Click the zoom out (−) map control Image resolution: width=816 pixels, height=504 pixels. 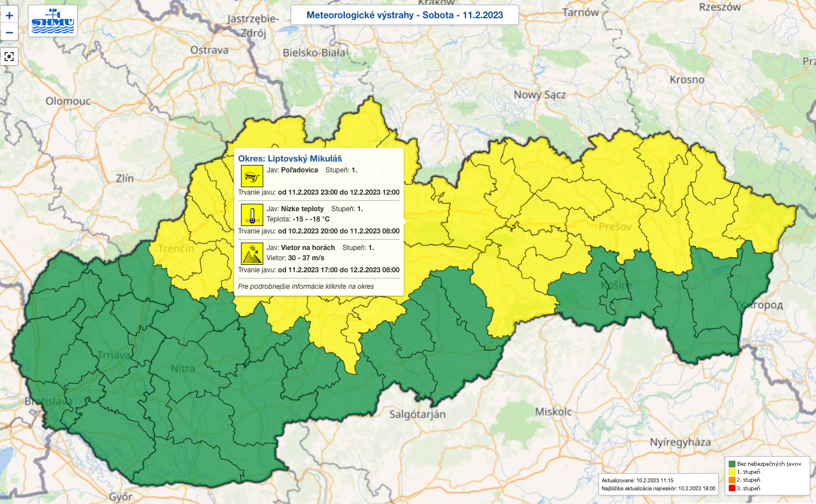[9, 33]
